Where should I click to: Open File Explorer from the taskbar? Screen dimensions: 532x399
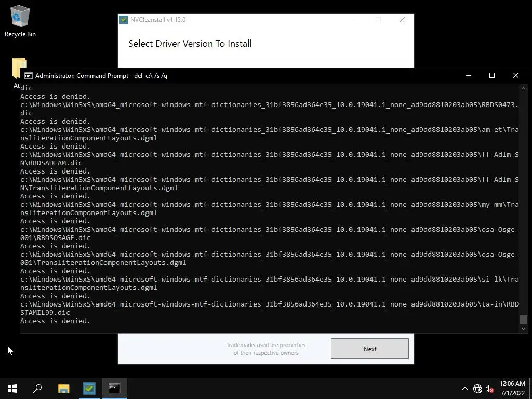(x=63, y=389)
